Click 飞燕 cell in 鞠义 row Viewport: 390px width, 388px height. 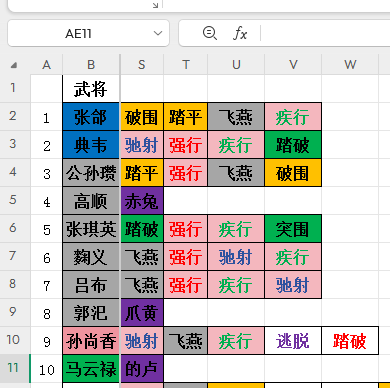(x=142, y=257)
